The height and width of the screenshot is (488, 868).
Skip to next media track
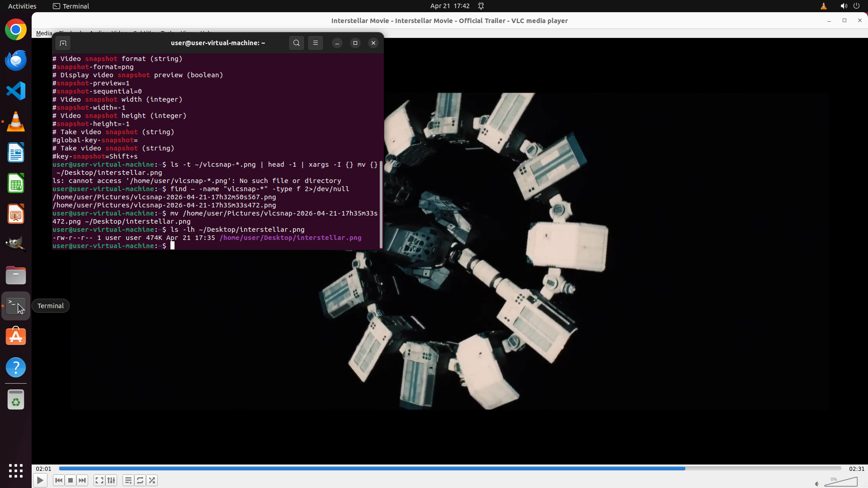coord(82,480)
